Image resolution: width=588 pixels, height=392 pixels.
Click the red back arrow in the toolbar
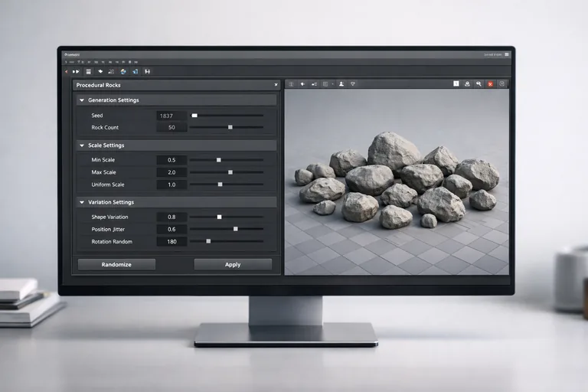tap(66, 71)
